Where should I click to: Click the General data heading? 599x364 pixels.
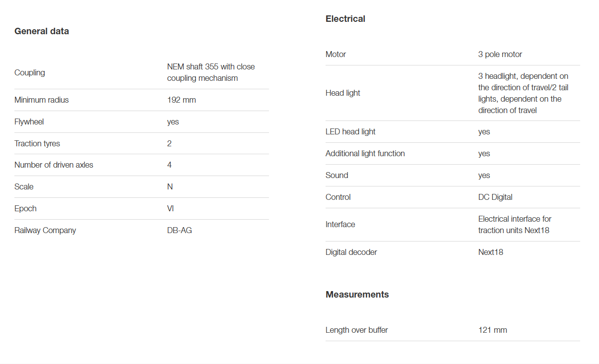[x=42, y=31]
